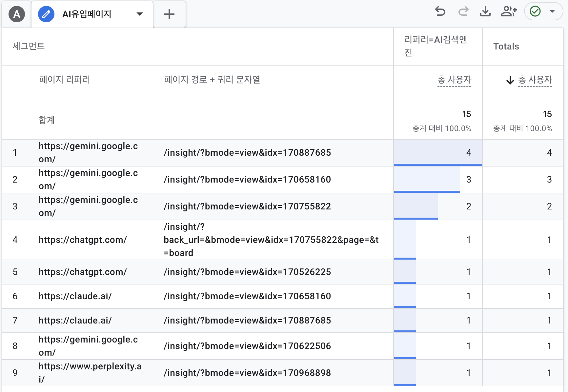The image size is (568, 392).
Task: Add a new tab with the plus button
Action: point(169,14)
